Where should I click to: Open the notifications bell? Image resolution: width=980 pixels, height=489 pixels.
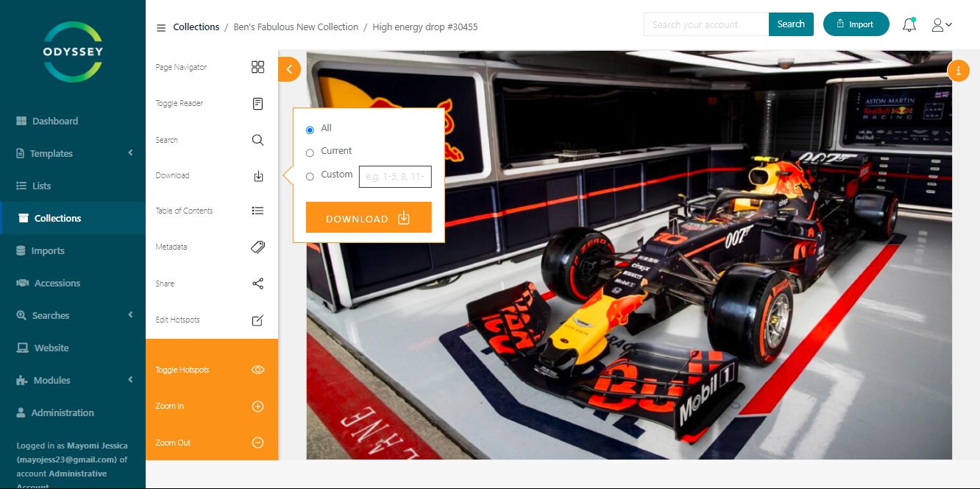[x=909, y=24]
